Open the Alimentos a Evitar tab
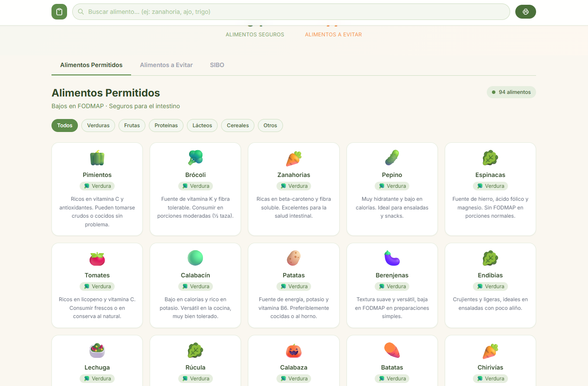The width and height of the screenshot is (588, 386). (x=166, y=65)
